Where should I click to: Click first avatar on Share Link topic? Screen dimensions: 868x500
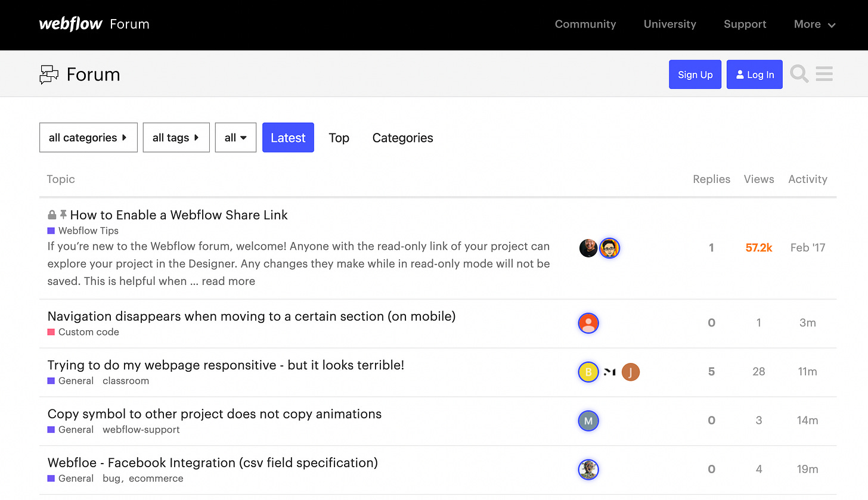588,248
